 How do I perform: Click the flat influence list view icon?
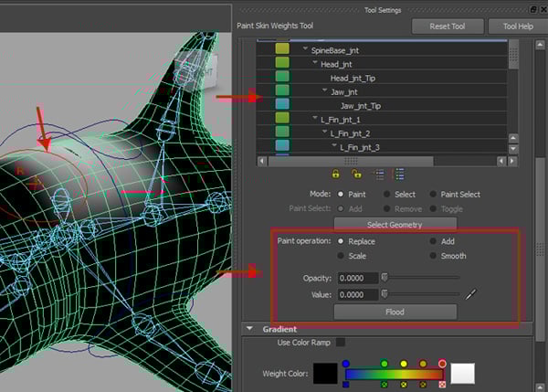pyautogui.click(x=379, y=174)
